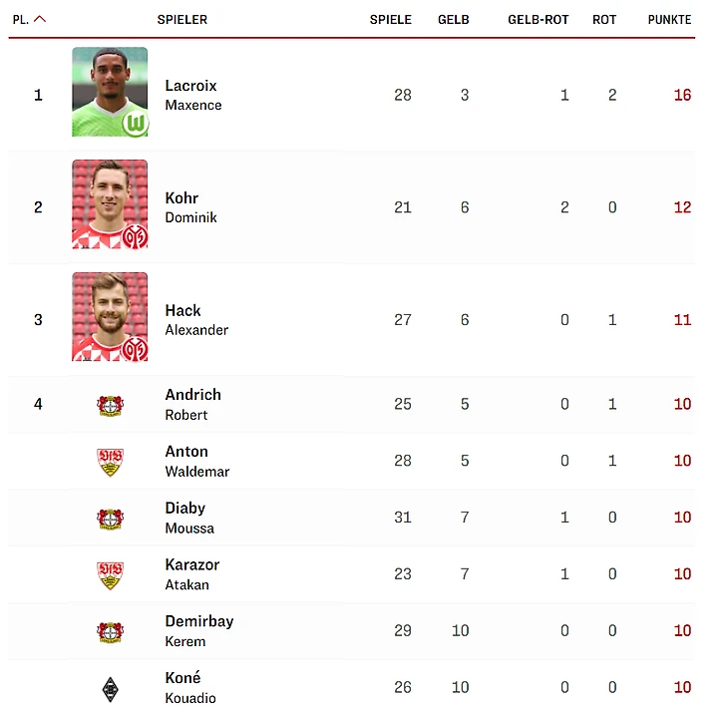The height and width of the screenshot is (708, 728).
Task: Click Stuttgart crest next to Karazor
Action: point(110,575)
